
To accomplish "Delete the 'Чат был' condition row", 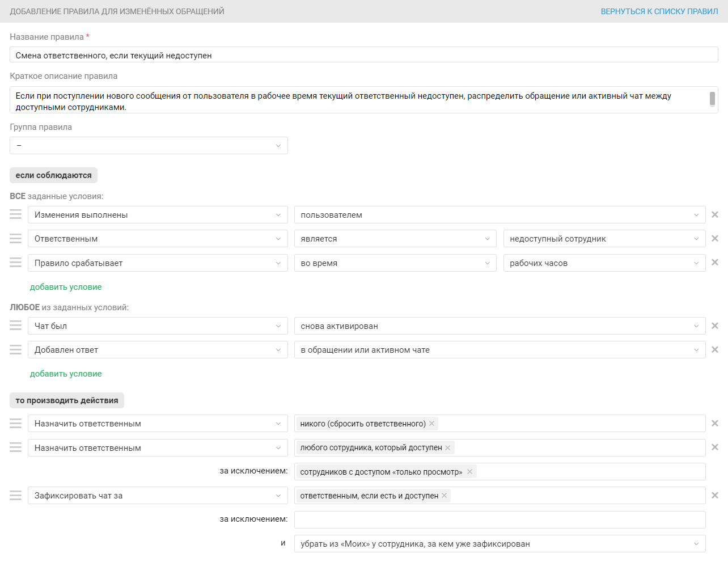I will (715, 326).
